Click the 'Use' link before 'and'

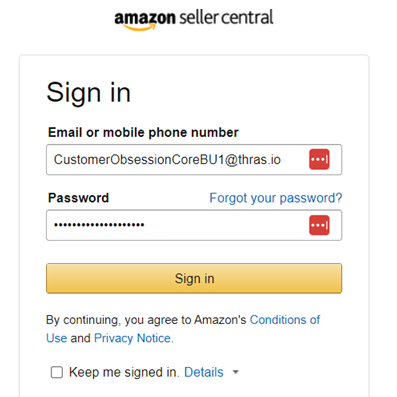[57, 338]
